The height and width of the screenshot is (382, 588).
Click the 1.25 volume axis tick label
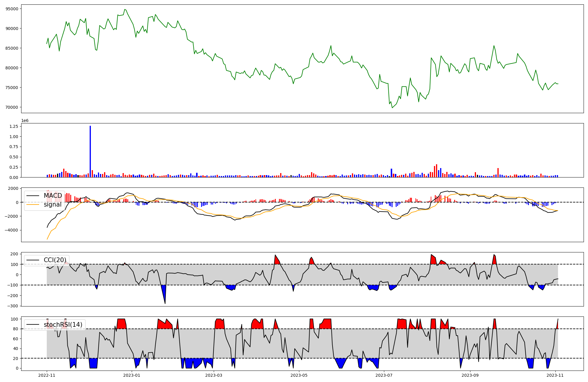tap(14, 126)
